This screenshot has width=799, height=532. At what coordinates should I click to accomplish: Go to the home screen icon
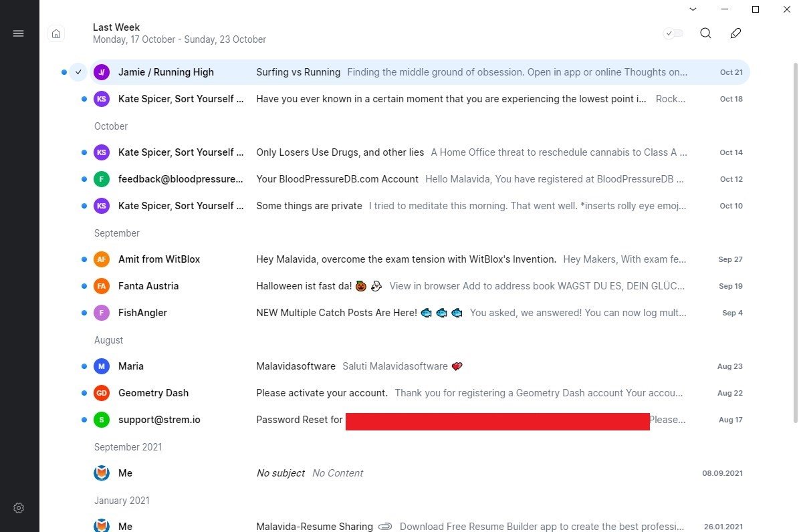56,33
